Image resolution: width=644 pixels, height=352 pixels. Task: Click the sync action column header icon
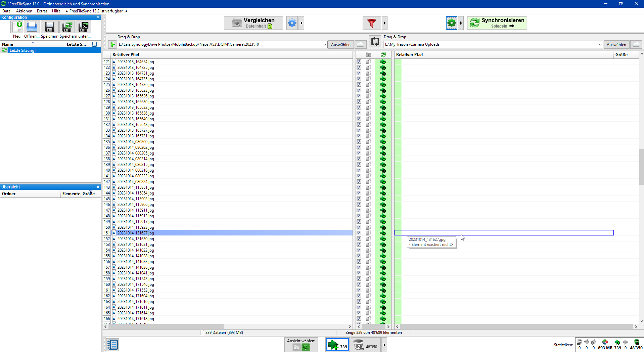383,55
